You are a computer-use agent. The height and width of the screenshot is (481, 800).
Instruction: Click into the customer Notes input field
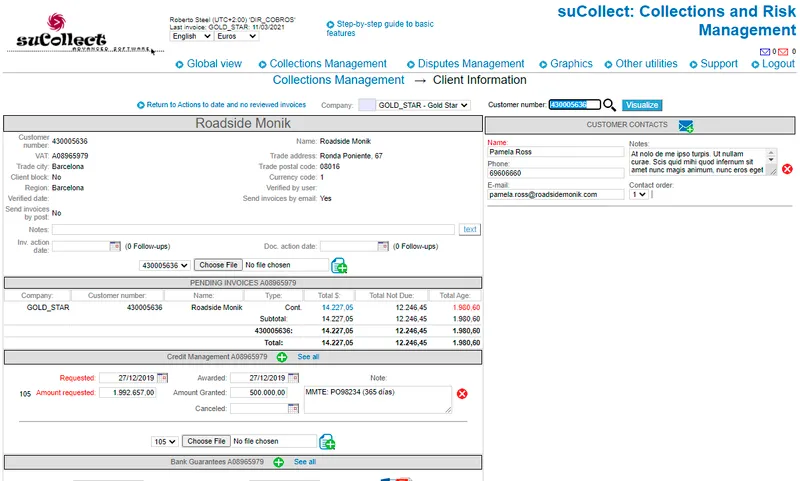253,230
